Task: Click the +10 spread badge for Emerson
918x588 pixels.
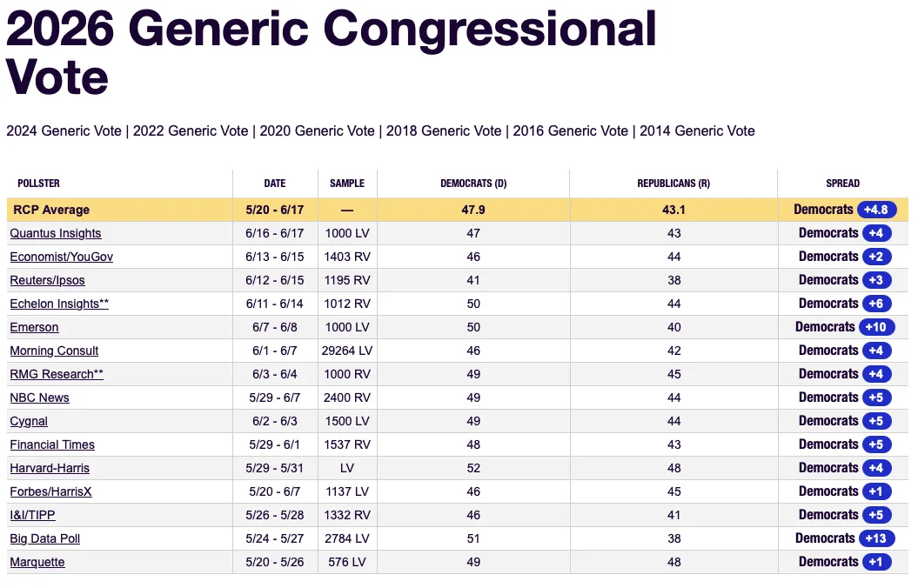Action: coord(876,327)
